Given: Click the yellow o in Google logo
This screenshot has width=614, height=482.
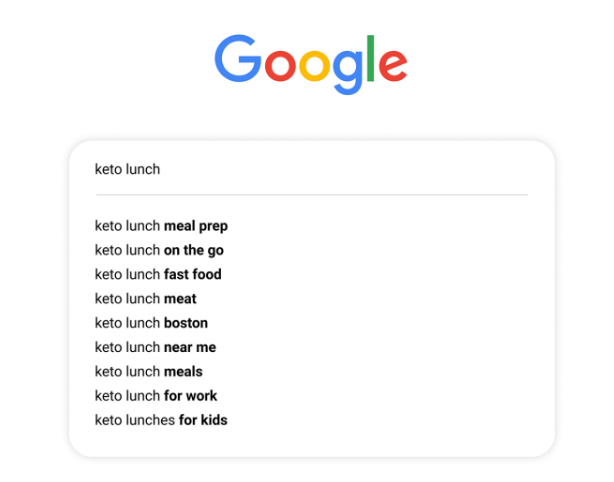Looking at the screenshot, I should (x=314, y=65).
